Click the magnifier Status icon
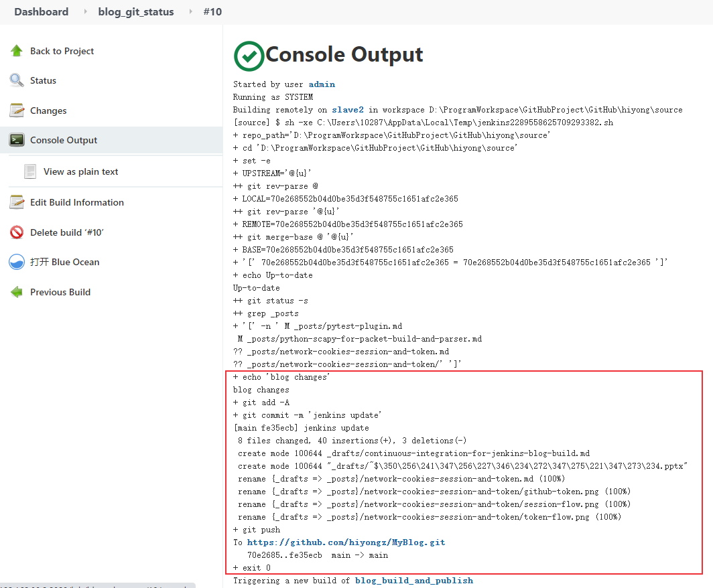The width and height of the screenshot is (713, 588). (17, 80)
